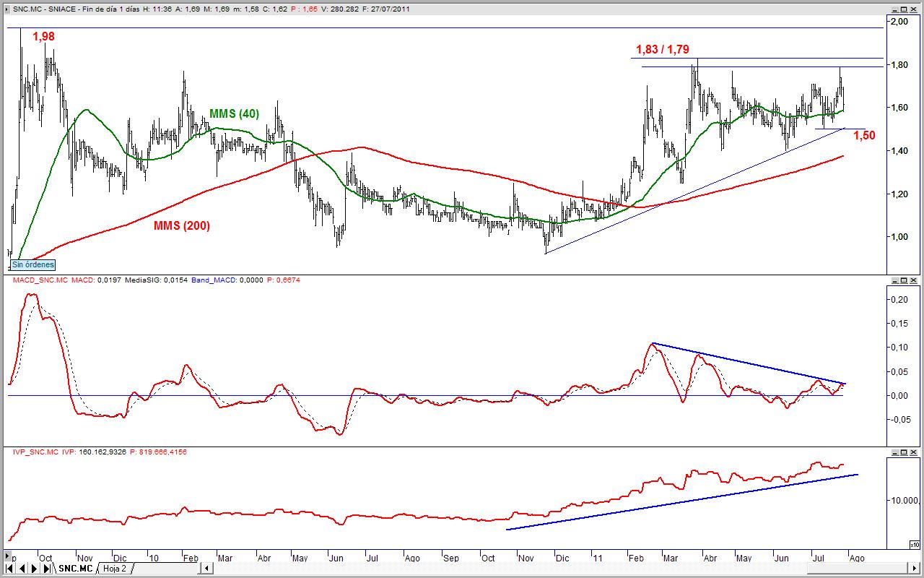Minimize the price chart panel
The image size is (924, 578).
click(895, 9)
